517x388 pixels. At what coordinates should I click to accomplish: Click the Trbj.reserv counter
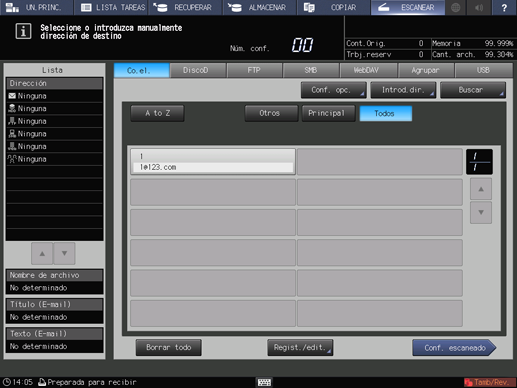[x=385, y=54]
